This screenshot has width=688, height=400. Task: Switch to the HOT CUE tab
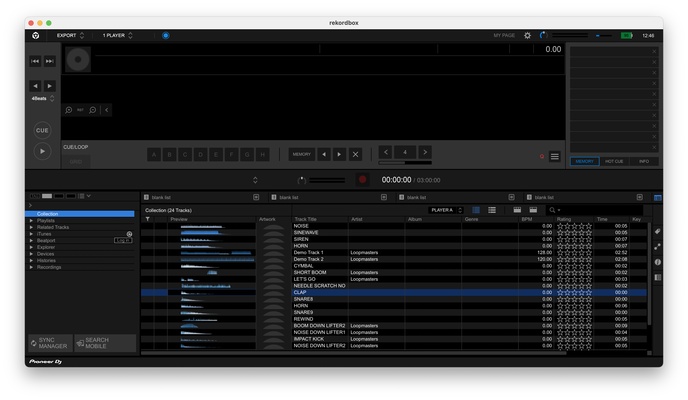coord(614,161)
